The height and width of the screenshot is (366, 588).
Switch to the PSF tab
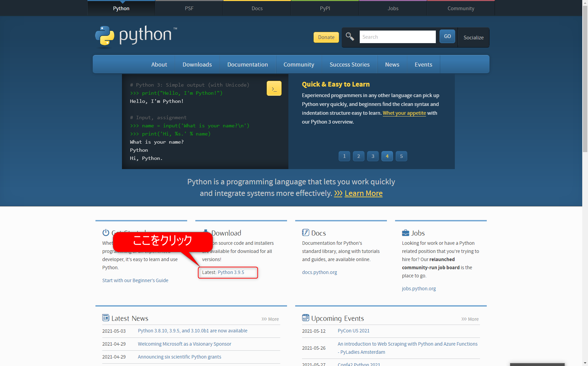tap(189, 8)
